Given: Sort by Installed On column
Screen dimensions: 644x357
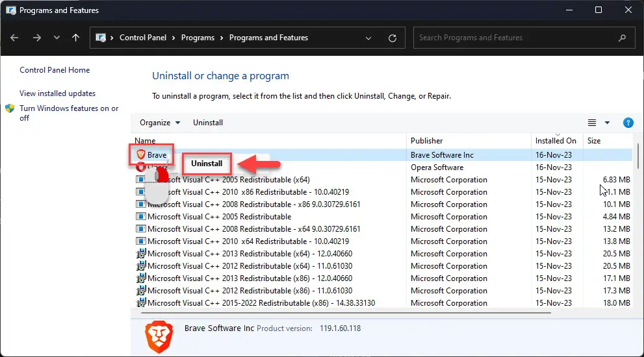Looking at the screenshot, I should (x=556, y=141).
